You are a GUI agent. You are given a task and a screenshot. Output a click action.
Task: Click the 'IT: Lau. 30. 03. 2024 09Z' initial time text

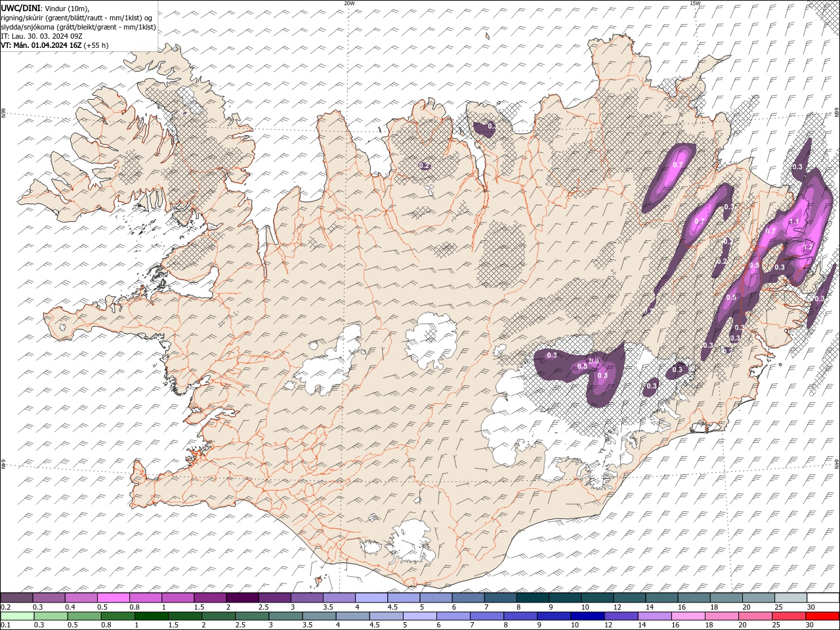tap(40, 36)
